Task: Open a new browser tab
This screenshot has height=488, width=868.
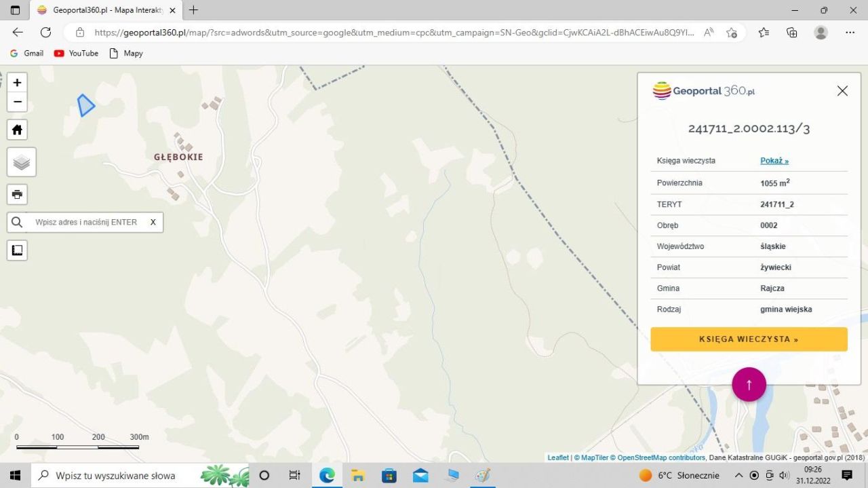Action: pos(194,10)
